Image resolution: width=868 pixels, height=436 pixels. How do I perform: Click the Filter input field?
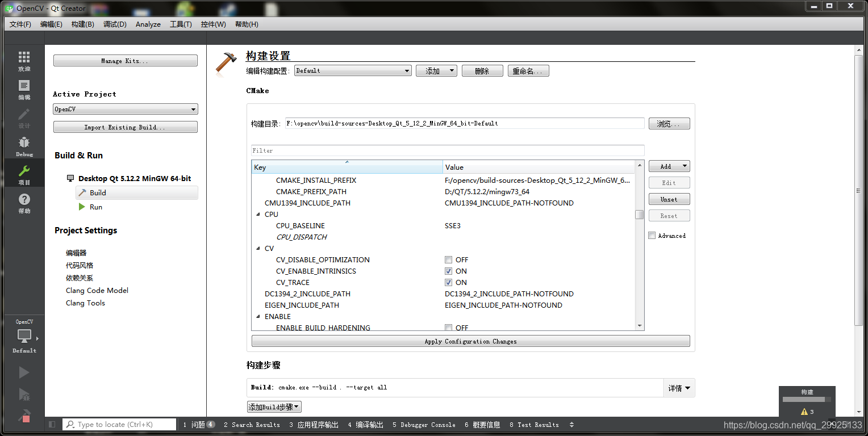(x=448, y=150)
